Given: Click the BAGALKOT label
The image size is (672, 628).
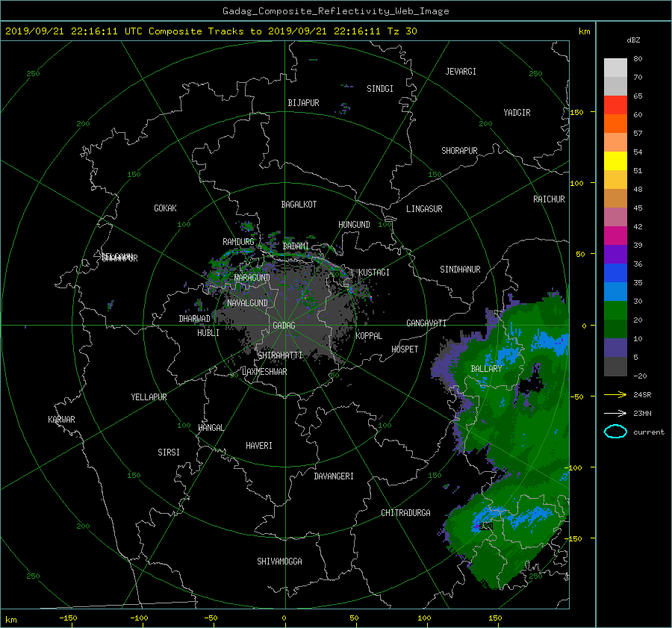Looking at the screenshot, I should (x=299, y=205).
